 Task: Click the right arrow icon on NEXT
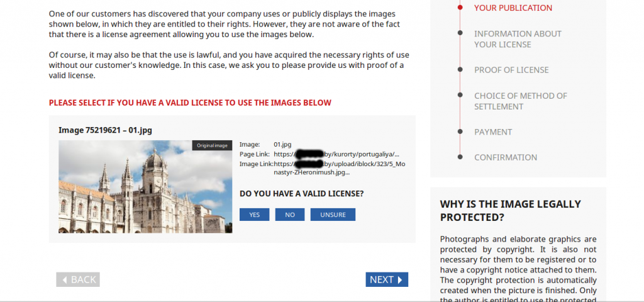[400, 280]
